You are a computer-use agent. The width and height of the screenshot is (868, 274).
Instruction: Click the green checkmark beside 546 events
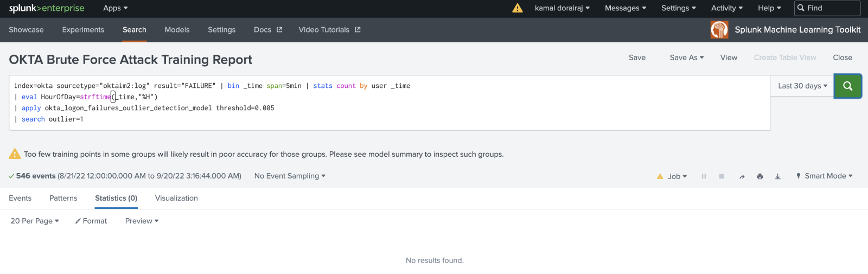pyautogui.click(x=11, y=176)
